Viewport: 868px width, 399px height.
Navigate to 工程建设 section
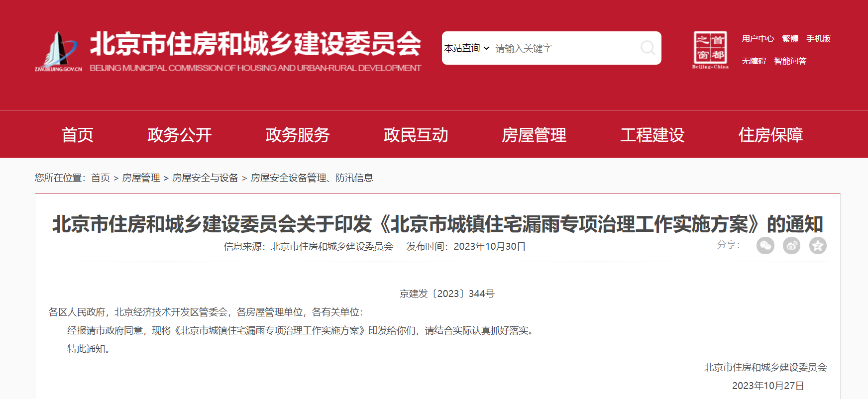[652, 135]
